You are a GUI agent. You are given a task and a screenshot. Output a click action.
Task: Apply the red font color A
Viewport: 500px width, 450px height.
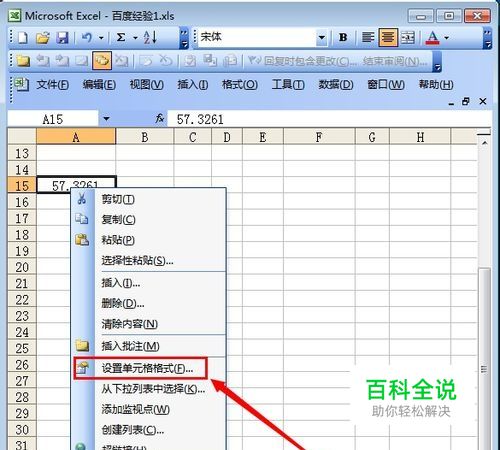click(x=433, y=38)
